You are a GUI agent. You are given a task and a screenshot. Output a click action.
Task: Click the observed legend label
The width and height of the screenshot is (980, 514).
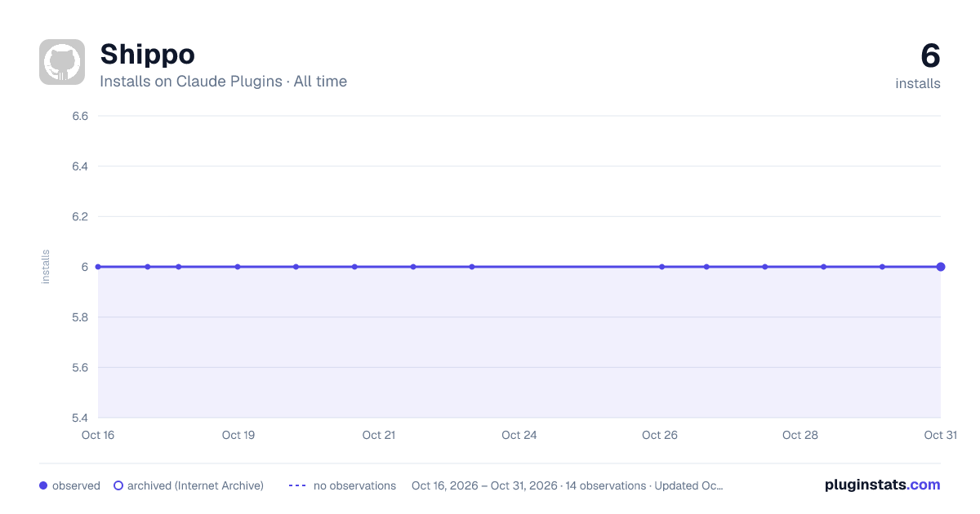(x=76, y=485)
